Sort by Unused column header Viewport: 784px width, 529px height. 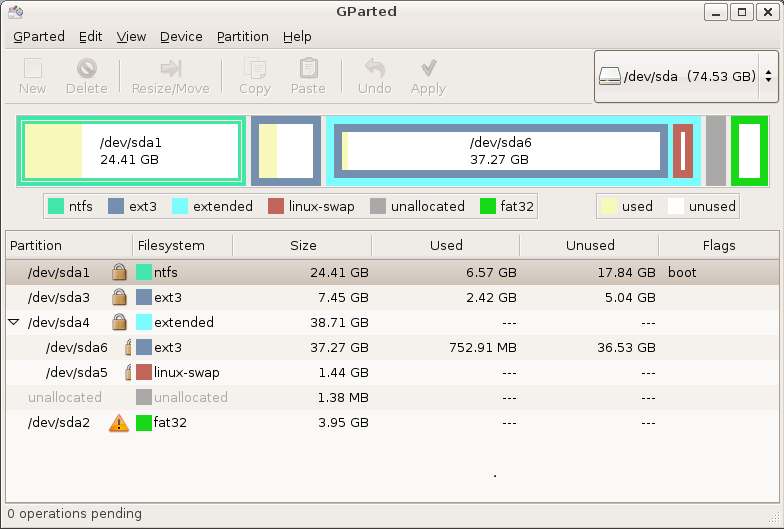[590, 246]
